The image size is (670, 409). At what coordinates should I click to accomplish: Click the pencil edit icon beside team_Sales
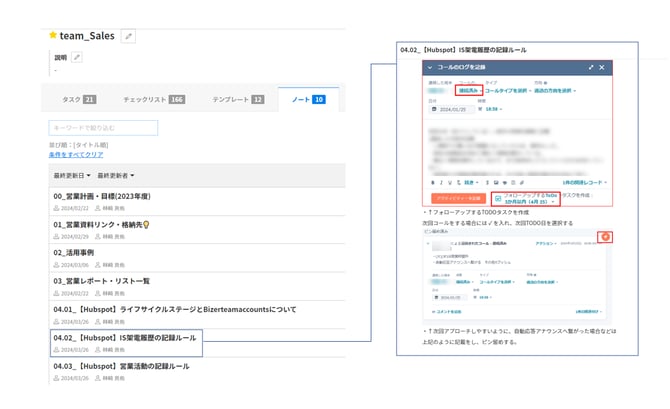[127, 36]
